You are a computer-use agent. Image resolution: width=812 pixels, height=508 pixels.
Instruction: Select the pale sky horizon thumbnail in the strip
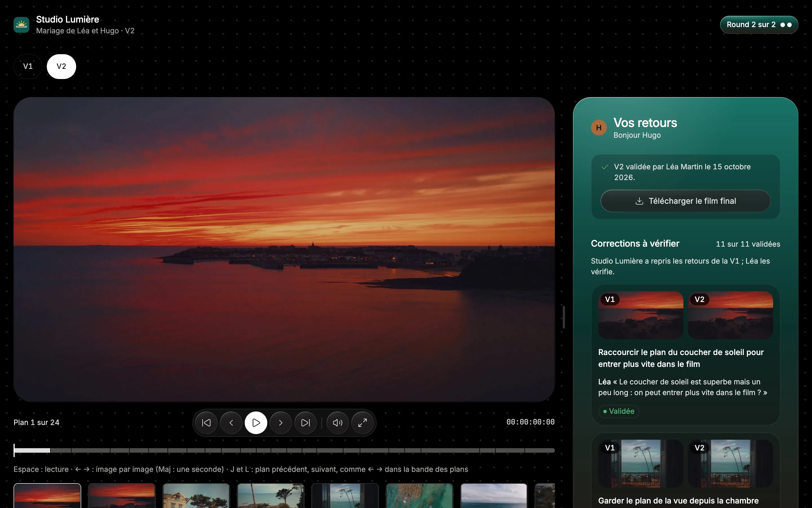494,496
